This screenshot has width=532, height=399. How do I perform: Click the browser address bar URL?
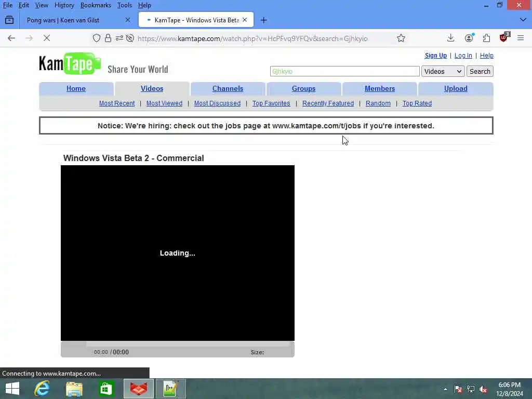[x=252, y=38]
